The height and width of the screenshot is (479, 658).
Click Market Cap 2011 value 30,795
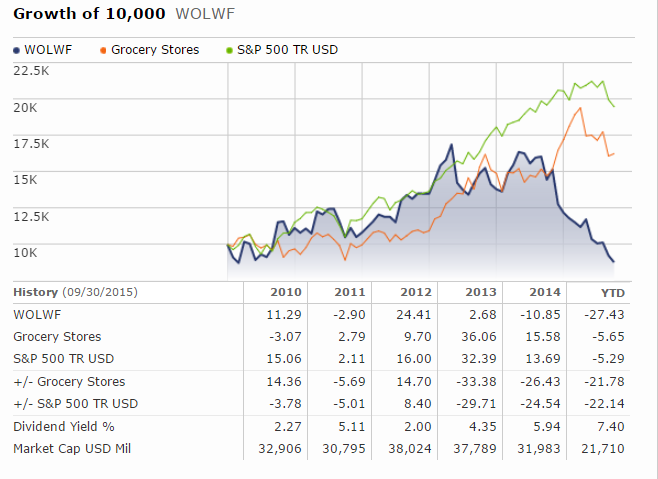[x=344, y=449]
